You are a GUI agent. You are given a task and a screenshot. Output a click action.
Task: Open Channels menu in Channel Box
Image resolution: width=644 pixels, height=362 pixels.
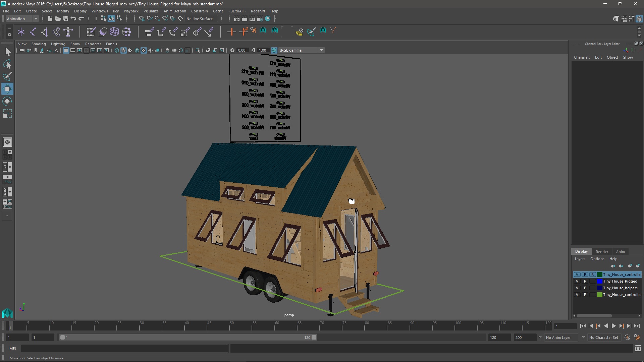click(582, 57)
